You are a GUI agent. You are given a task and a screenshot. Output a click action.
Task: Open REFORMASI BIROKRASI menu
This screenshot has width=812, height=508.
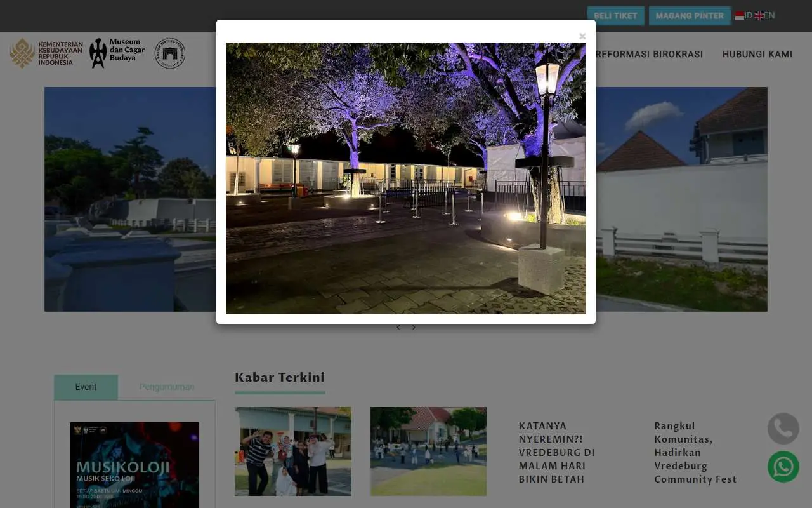click(649, 54)
